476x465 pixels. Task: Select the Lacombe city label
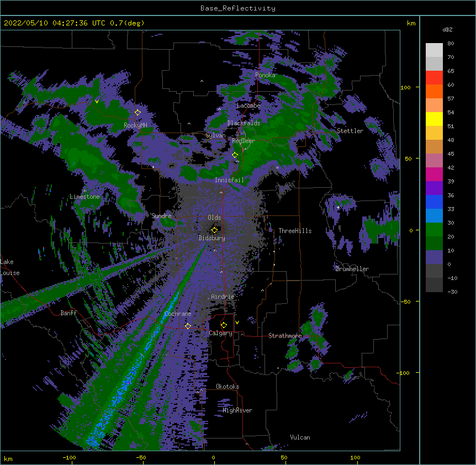pos(248,105)
